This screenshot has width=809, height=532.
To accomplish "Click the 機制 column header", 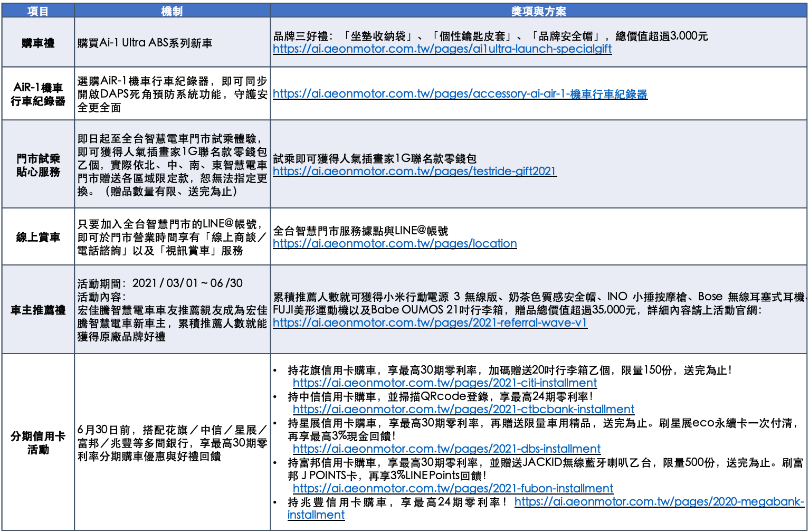I will [x=172, y=11].
